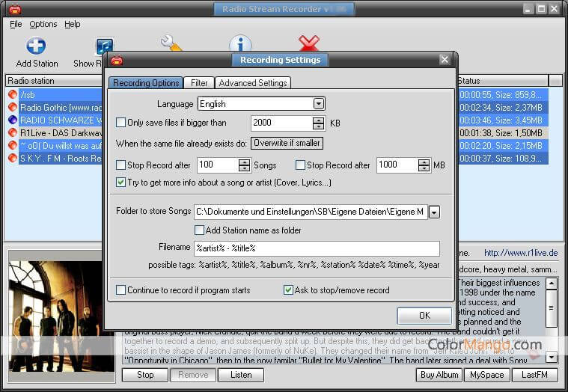The image size is (568, 392).
Task: Select the Radio Gothic station icon
Action: click(13, 108)
